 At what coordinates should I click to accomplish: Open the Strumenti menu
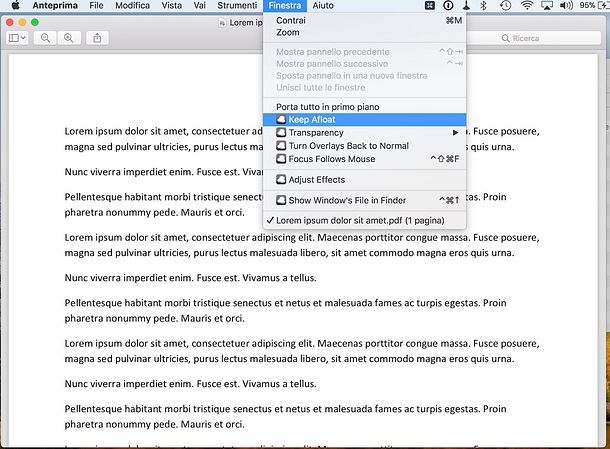tap(237, 5)
